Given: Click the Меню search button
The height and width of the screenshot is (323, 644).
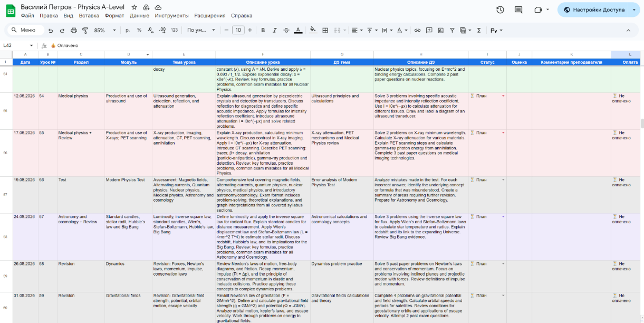Looking at the screenshot, I should pyautogui.click(x=25, y=30).
